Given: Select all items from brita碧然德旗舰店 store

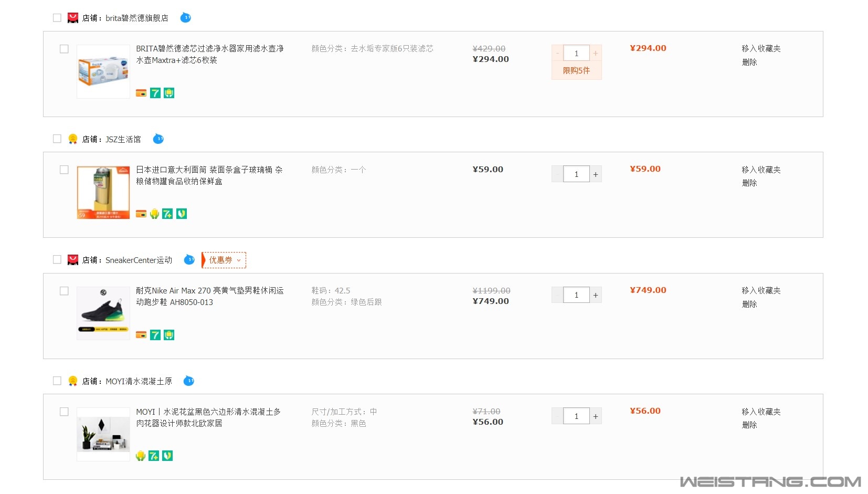Looking at the screenshot, I should [x=57, y=18].
